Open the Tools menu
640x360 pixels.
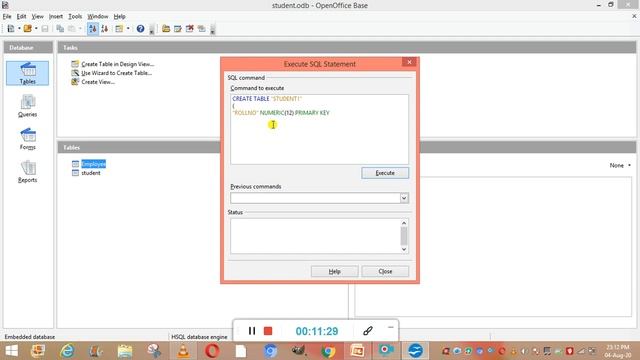75,16
